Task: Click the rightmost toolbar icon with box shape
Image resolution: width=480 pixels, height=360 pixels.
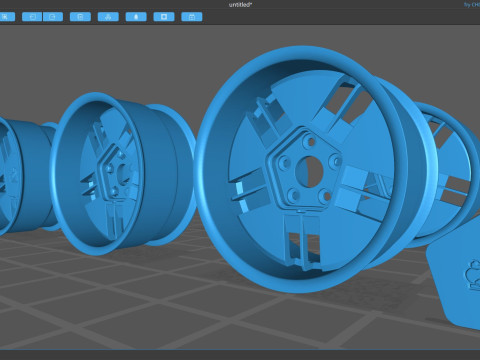Action: (x=192, y=17)
